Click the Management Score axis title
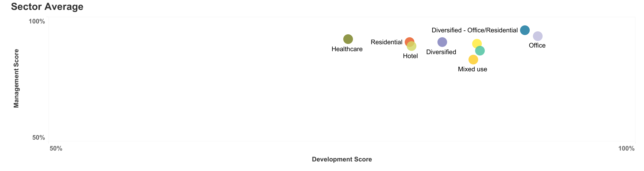Screen dimensions: 644x171 pyautogui.click(x=16, y=79)
